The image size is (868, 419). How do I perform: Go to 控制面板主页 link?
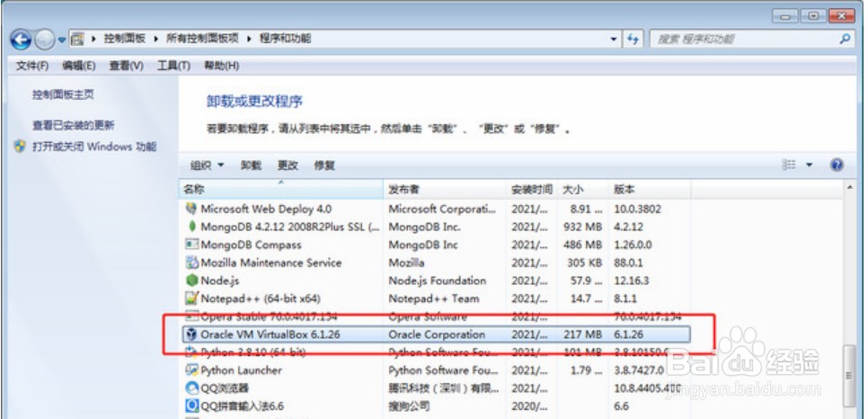[x=63, y=94]
